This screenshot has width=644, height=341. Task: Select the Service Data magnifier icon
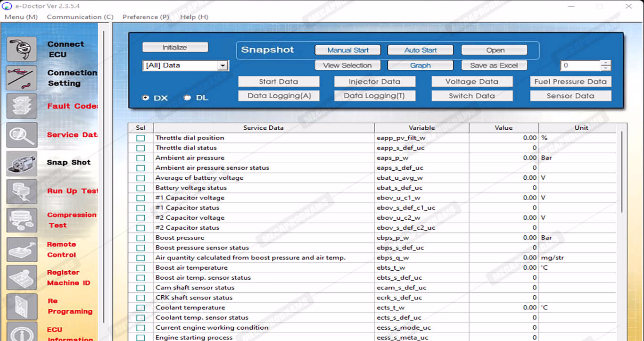[22, 135]
